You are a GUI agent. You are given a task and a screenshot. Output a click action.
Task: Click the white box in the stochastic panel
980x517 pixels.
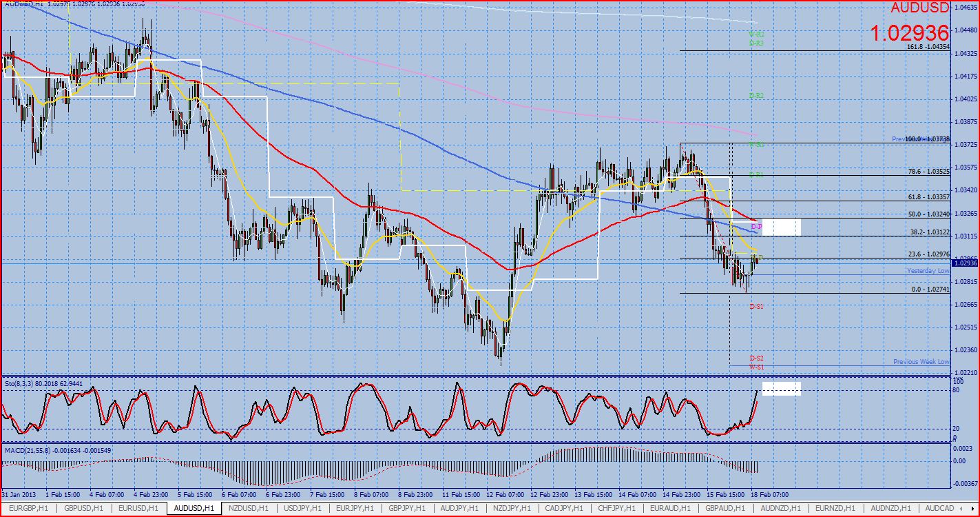[781, 388]
